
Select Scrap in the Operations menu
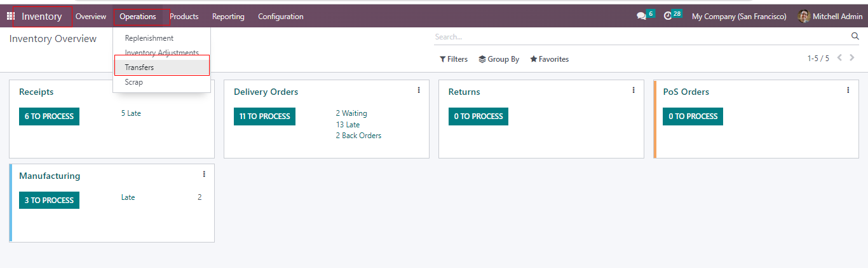click(x=134, y=82)
